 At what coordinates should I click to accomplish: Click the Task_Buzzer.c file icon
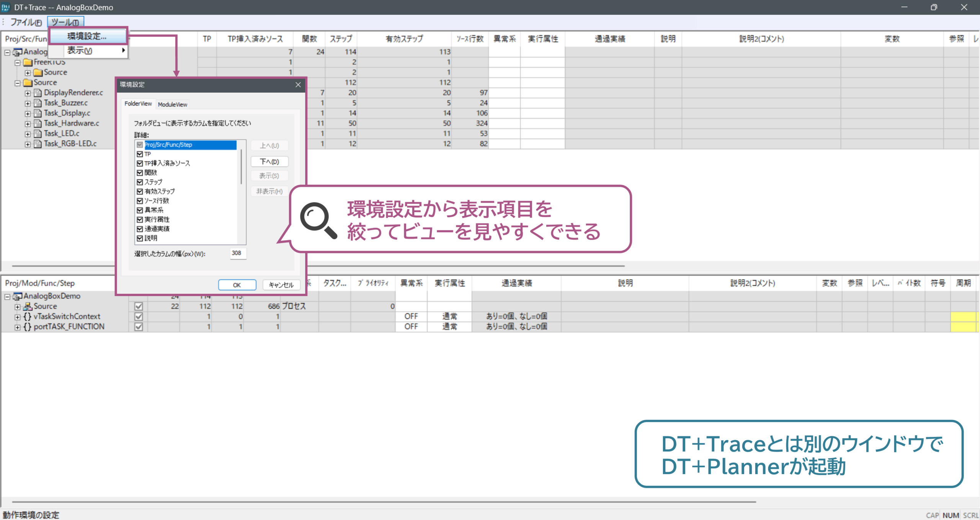[x=38, y=103]
